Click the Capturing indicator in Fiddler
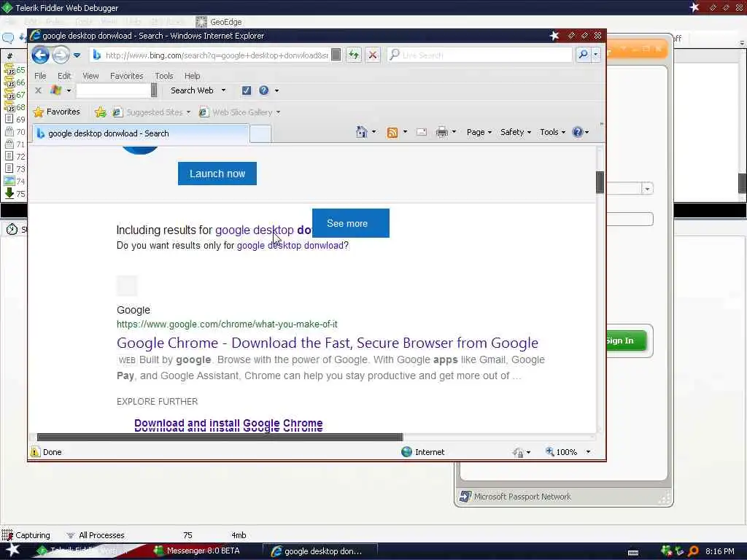Image resolution: width=747 pixels, height=560 pixels. click(x=26, y=535)
